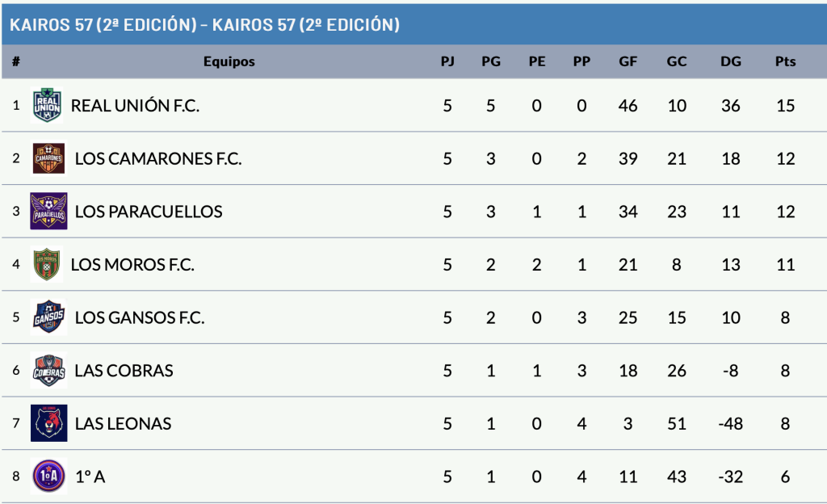
Task: Click the purple Los Paracuellos badge
Action: 48,212
